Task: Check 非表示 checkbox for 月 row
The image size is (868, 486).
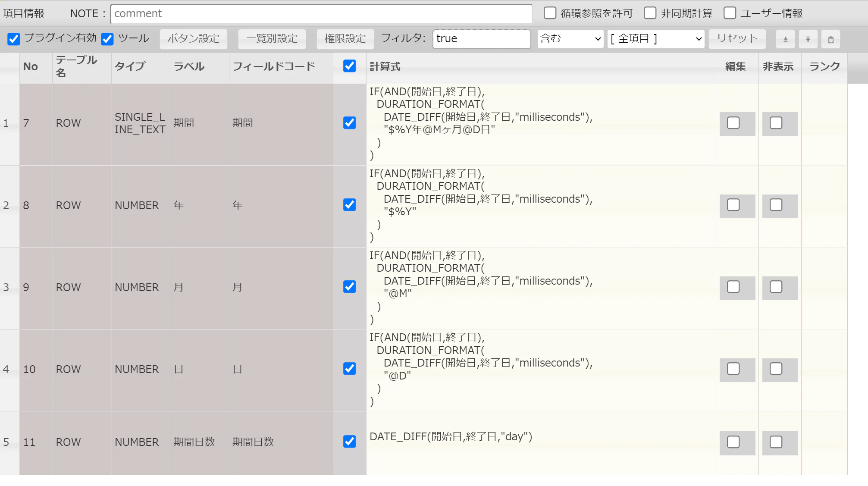Action: [776, 287]
